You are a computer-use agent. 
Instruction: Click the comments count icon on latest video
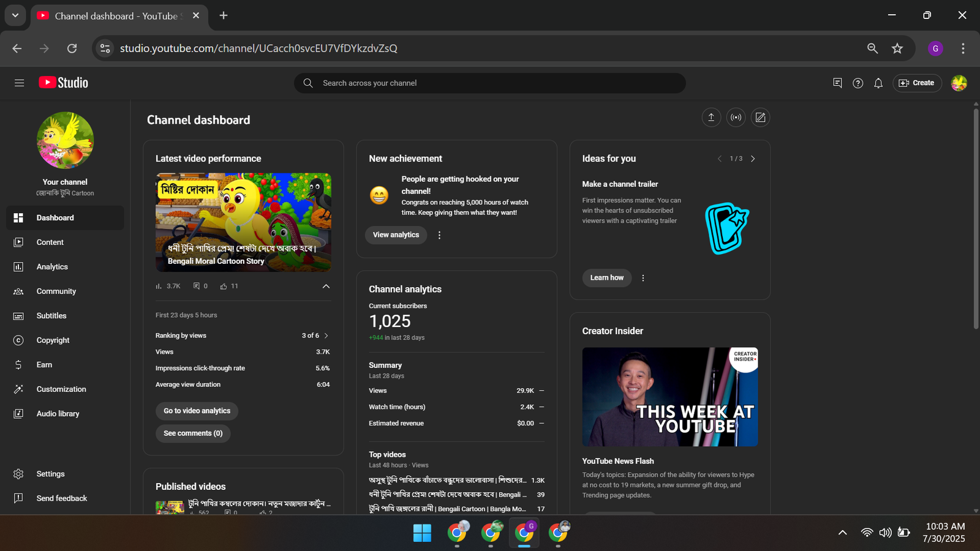point(197,286)
